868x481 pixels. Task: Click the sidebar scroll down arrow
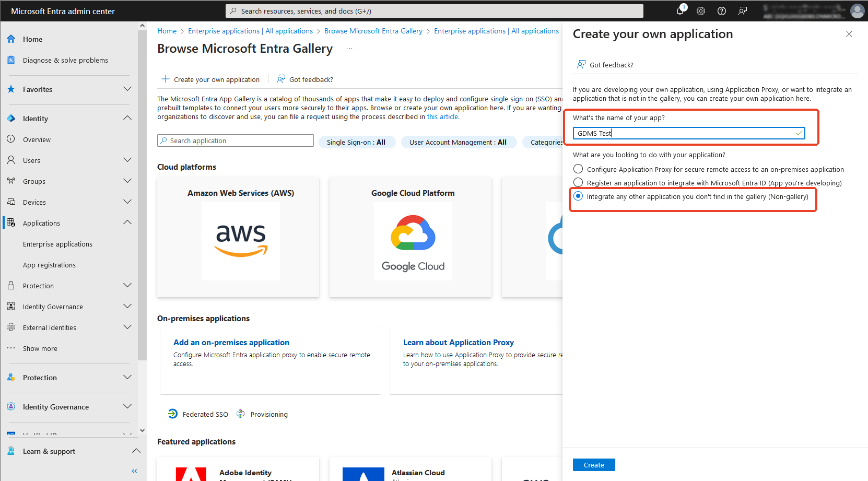[142, 430]
